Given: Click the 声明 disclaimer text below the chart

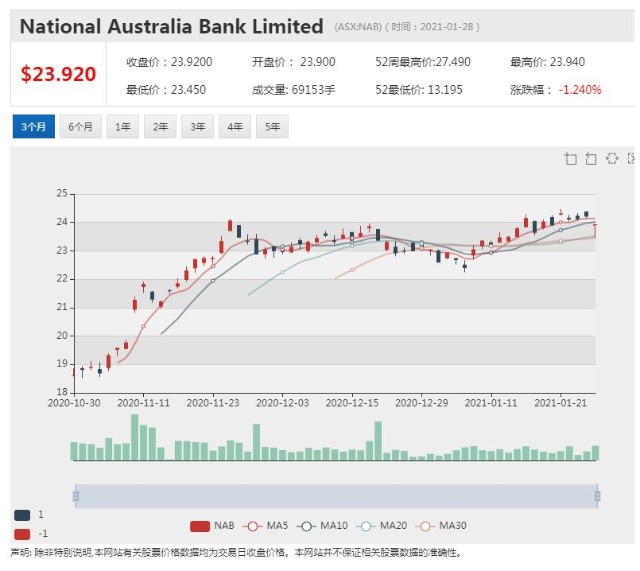Looking at the screenshot, I should click(x=237, y=553).
